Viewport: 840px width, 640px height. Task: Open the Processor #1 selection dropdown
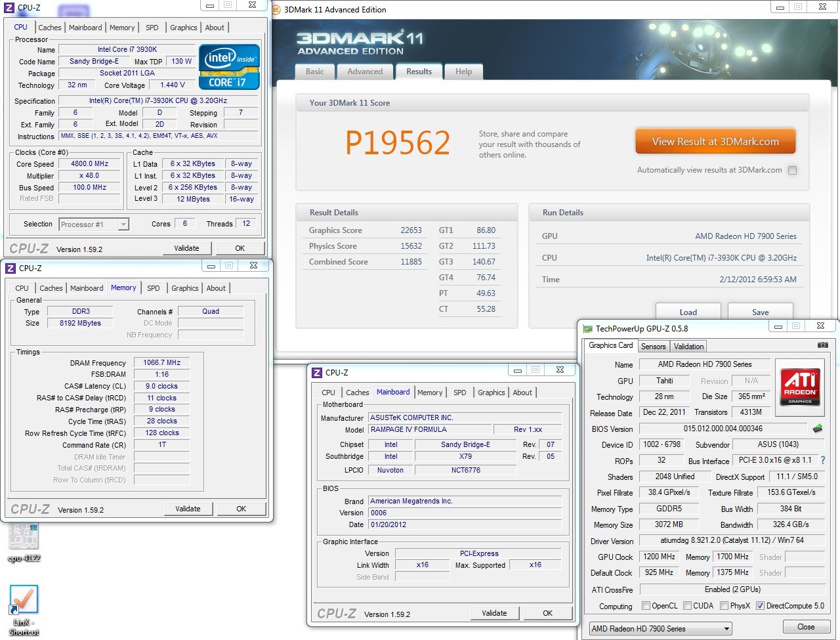click(x=123, y=224)
